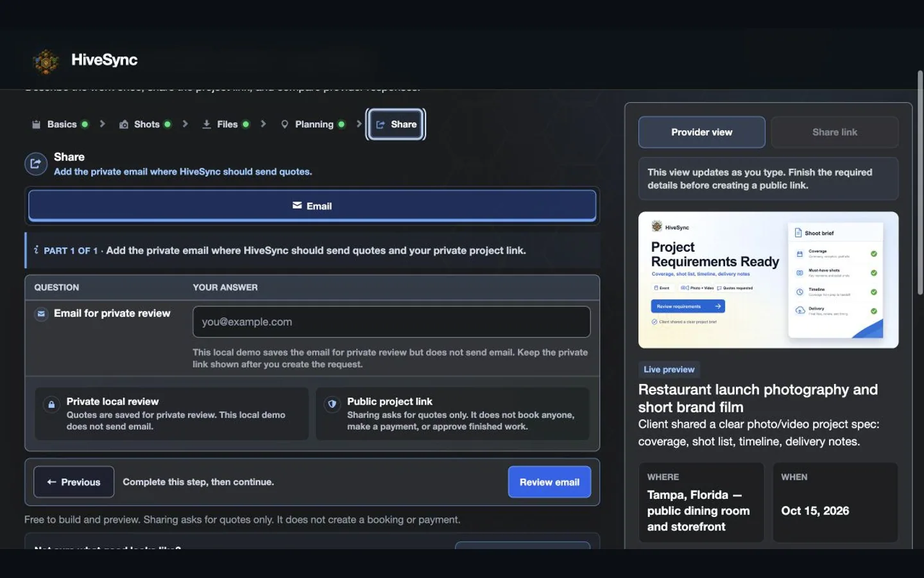Click green status dot next to Planning

[x=341, y=124]
